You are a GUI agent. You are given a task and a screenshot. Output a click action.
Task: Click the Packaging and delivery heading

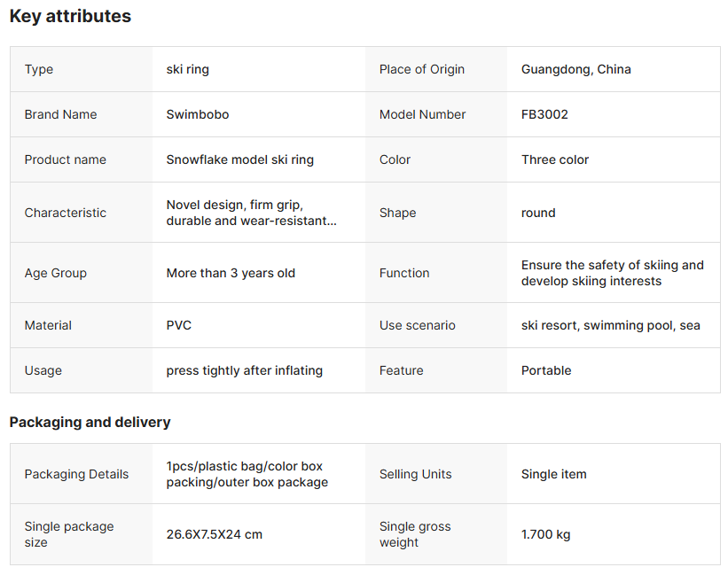coord(90,422)
